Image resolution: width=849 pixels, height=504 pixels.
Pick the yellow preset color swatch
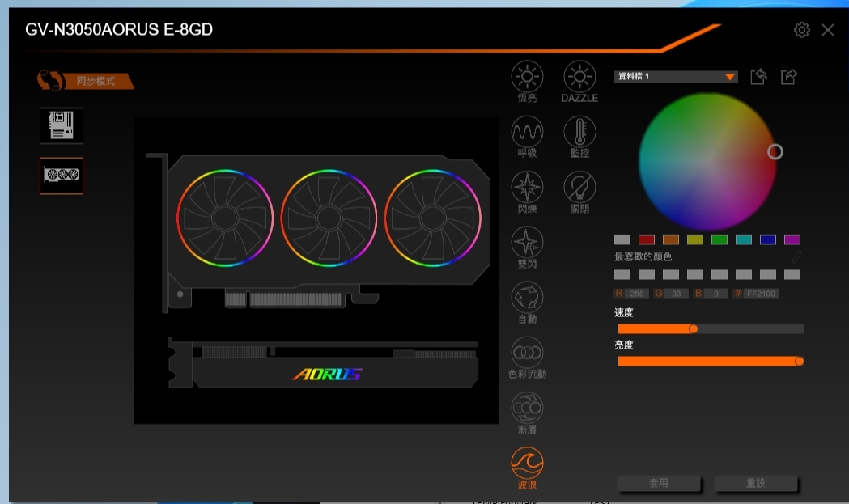coord(694,239)
